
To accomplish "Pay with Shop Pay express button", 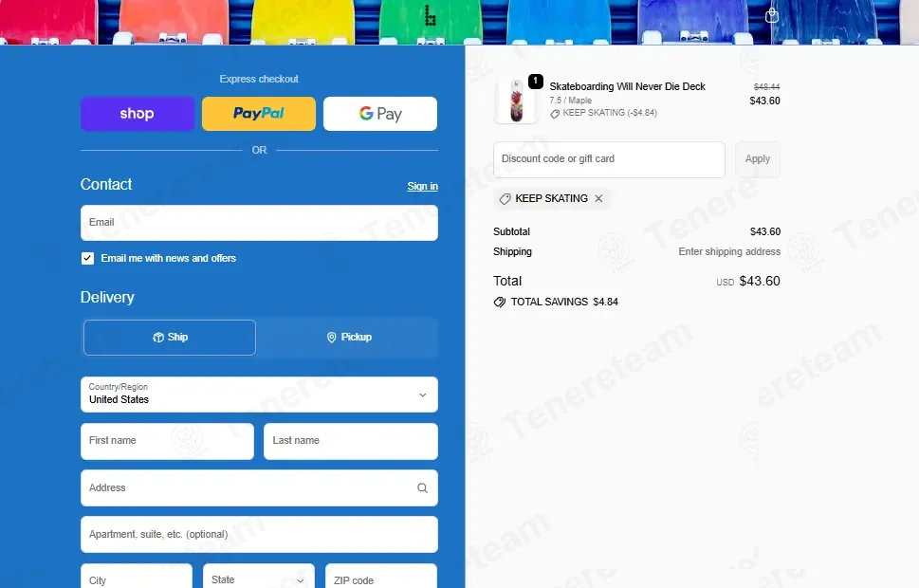I will pyautogui.click(x=138, y=114).
